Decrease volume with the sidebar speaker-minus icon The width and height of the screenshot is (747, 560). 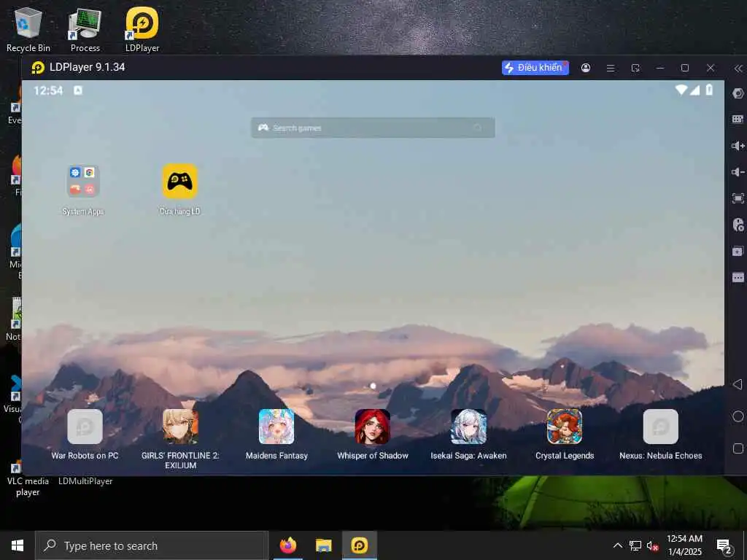738,172
